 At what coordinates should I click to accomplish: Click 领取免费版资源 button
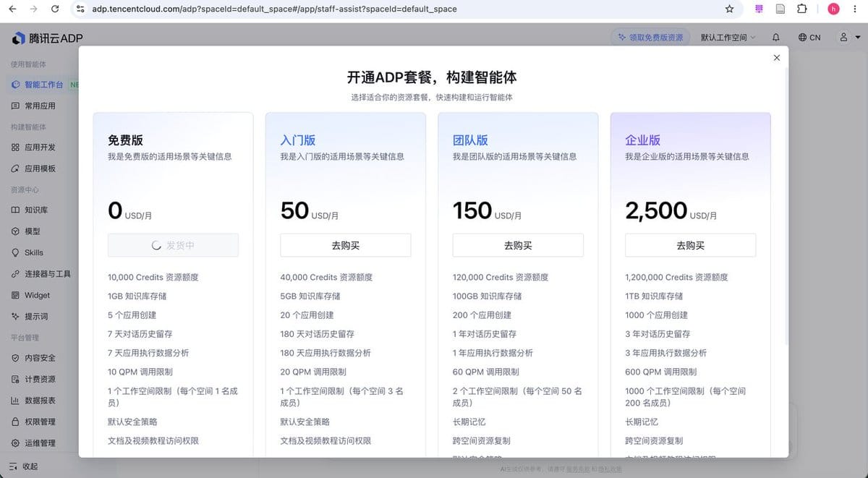[650, 38]
